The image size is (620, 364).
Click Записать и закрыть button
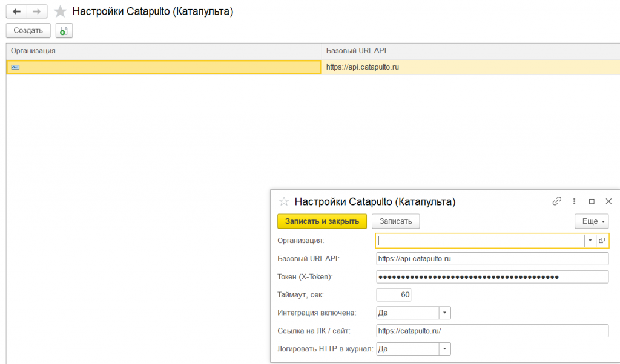click(322, 221)
